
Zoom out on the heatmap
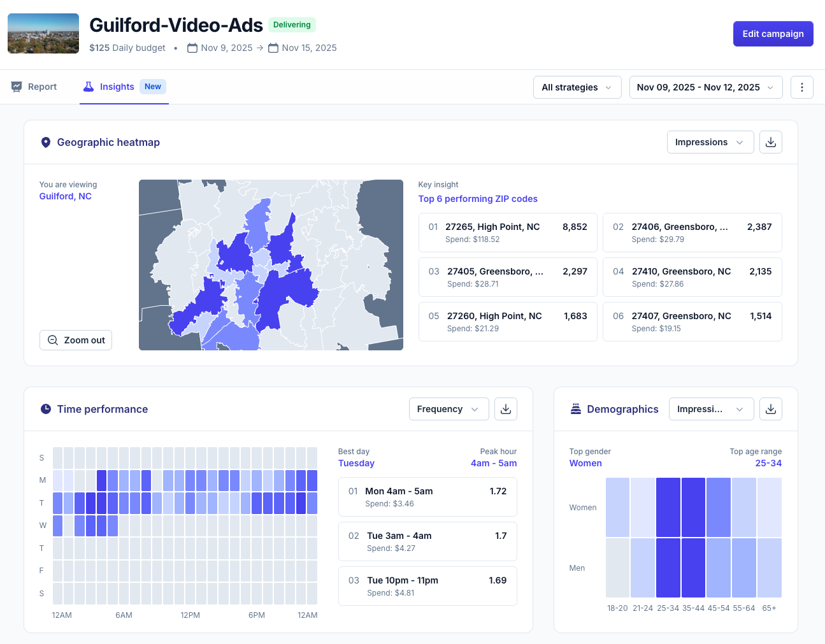click(76, 340)
